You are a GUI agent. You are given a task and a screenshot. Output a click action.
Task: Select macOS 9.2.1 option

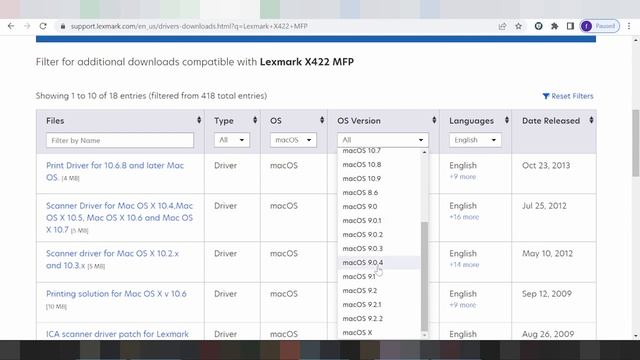click(x=379, y=304)
